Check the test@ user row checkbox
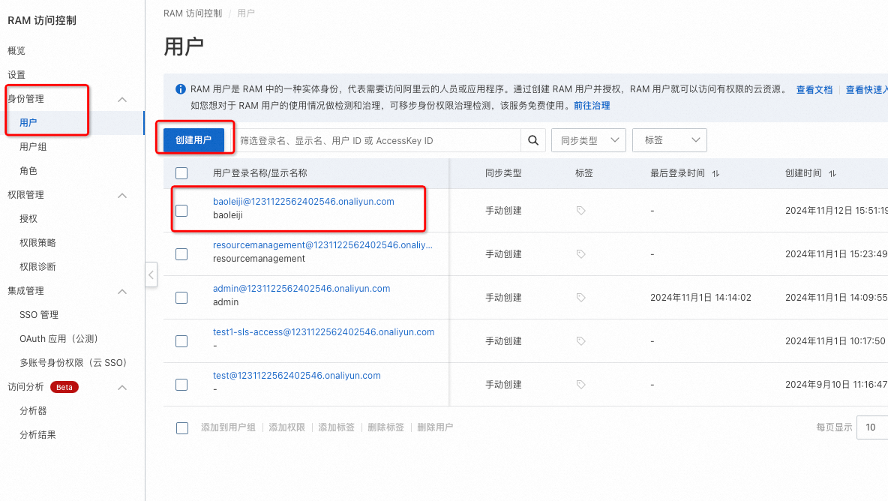Viewport: 888px width, 502px height. coord(182,385)
